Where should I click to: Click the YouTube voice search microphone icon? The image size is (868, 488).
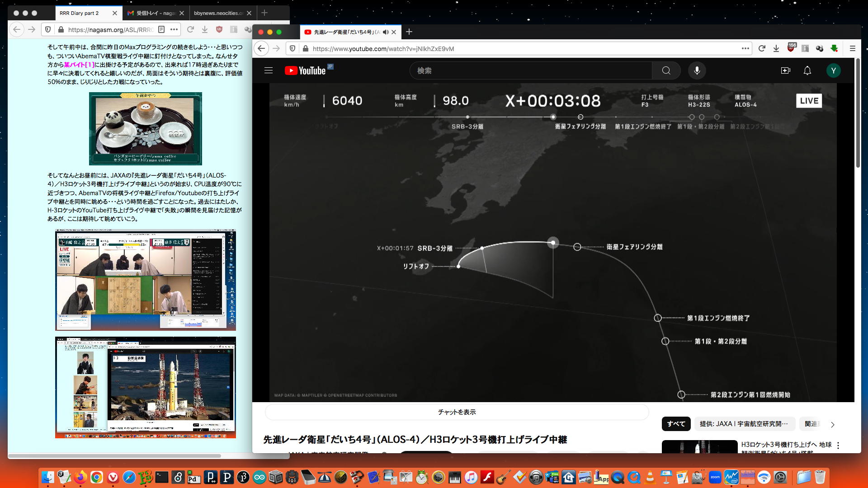pyautogui.click(x=697, y=70)
